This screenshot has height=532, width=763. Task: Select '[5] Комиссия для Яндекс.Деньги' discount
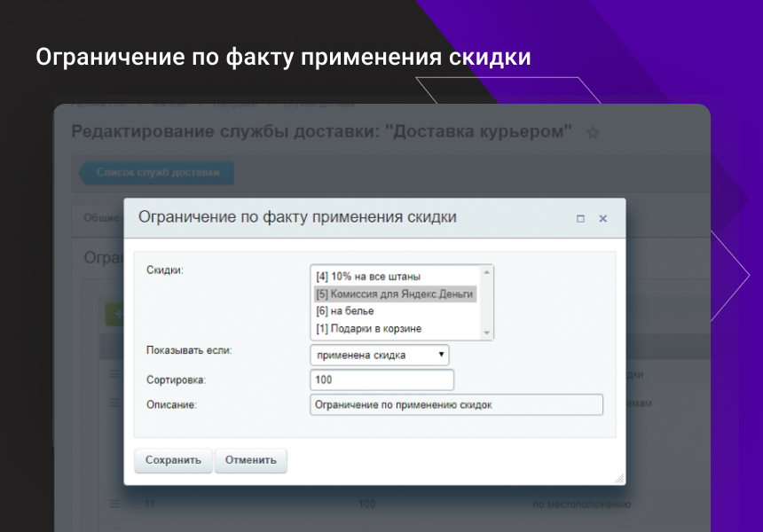click(x=394, y=294)
